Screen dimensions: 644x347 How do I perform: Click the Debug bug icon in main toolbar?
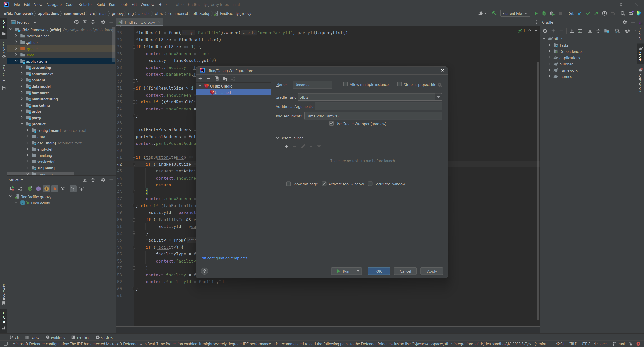click(544, 13)
